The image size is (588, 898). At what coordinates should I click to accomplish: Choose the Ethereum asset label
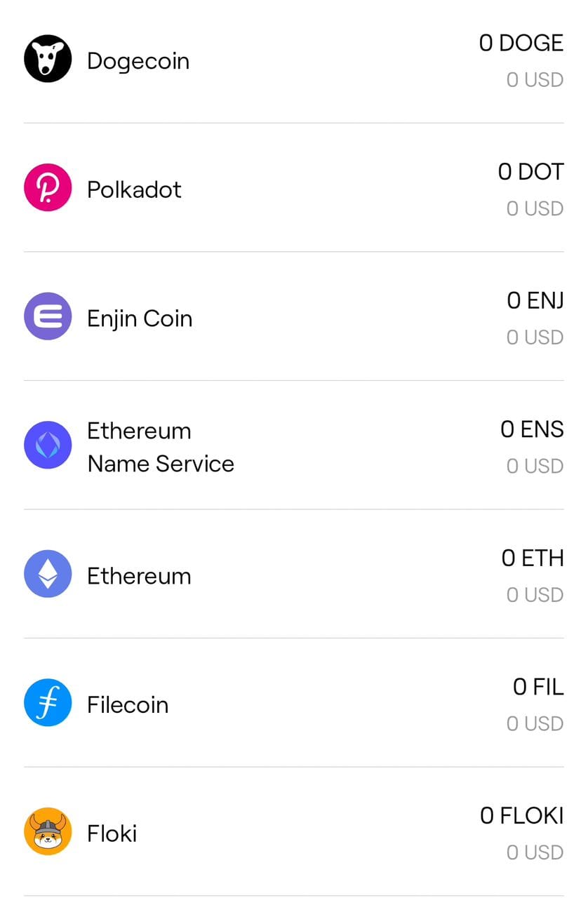[x=139, y=576]
